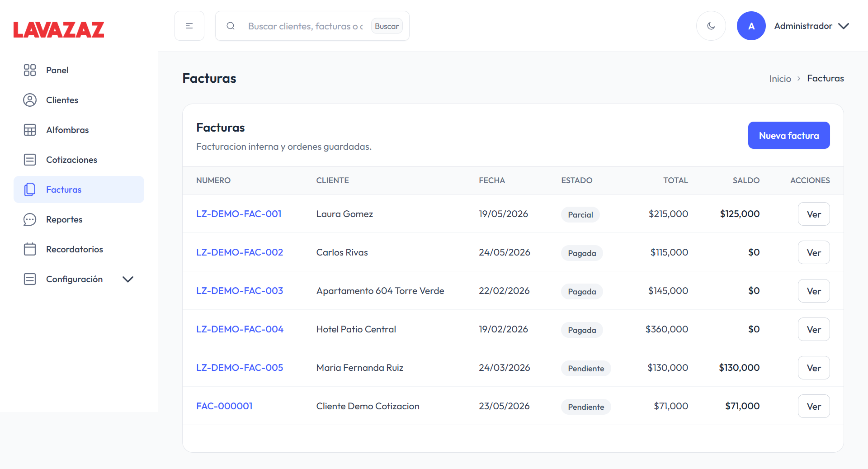868x469 pixels.
Task: Open invoice LZ-DEMO-FAC-003 link
Action: click(x=240, y=291)
